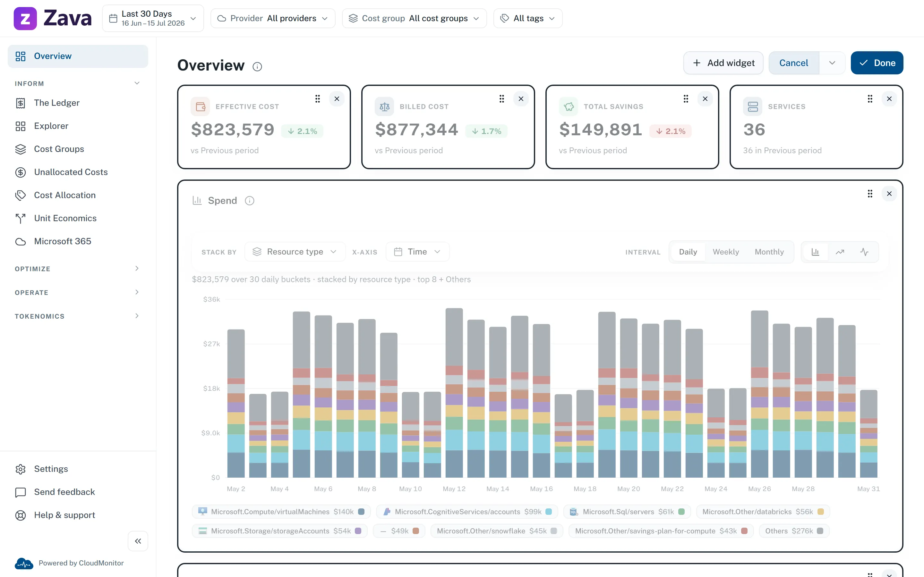Remove the Effective Cost widget
The width and height of the screenshot is (924, 577).
click(337, 99)
